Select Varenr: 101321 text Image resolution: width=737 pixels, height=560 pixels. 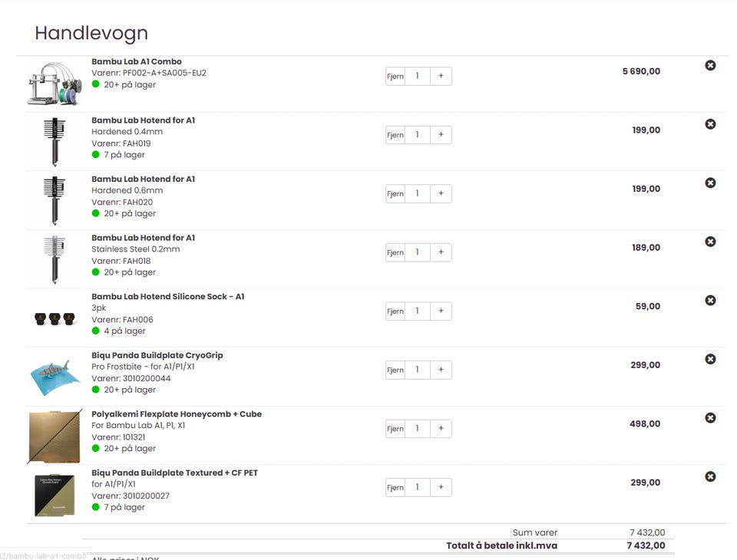pyautogui.click(x=118, y=437)
